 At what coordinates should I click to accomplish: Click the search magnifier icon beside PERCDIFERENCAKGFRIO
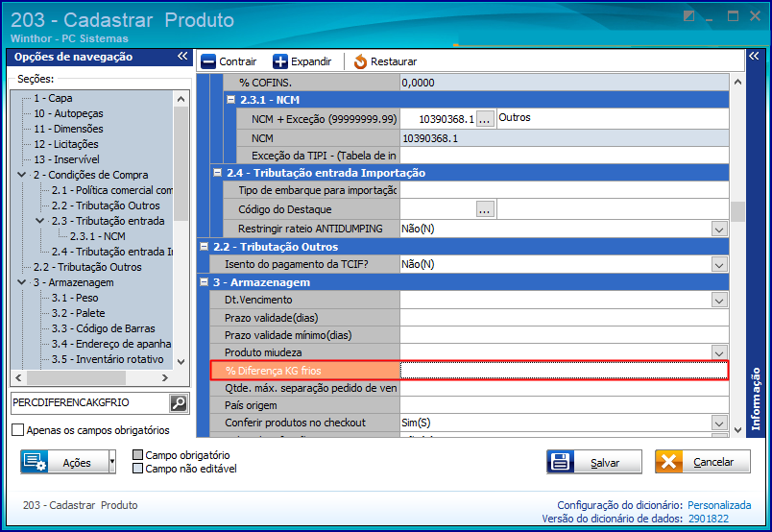pos(179,403)
